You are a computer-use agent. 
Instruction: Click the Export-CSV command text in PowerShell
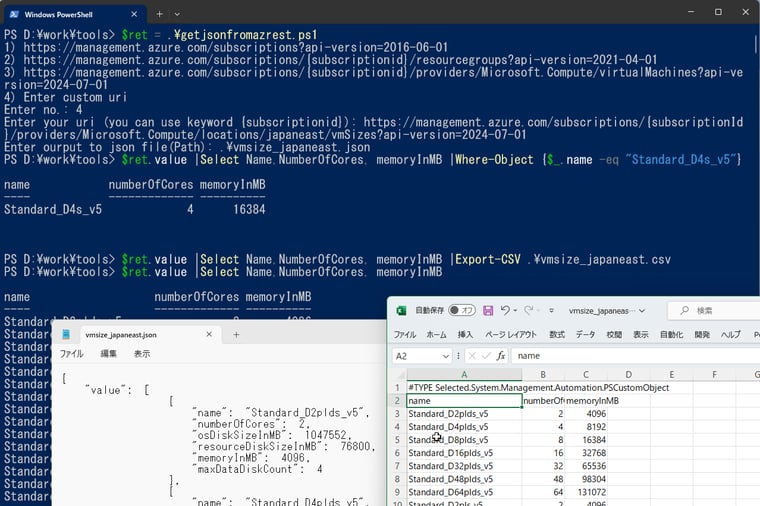[x=488, y=260]
